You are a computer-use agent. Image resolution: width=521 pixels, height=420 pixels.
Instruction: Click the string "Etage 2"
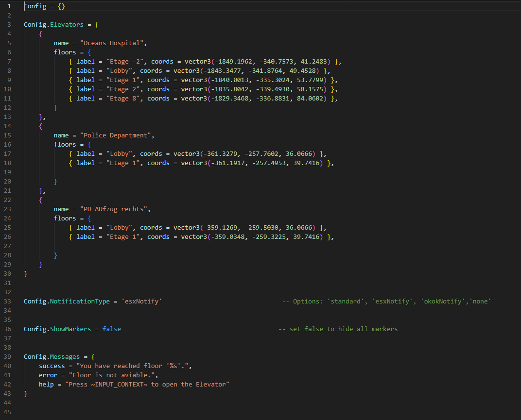pos(123,89)
